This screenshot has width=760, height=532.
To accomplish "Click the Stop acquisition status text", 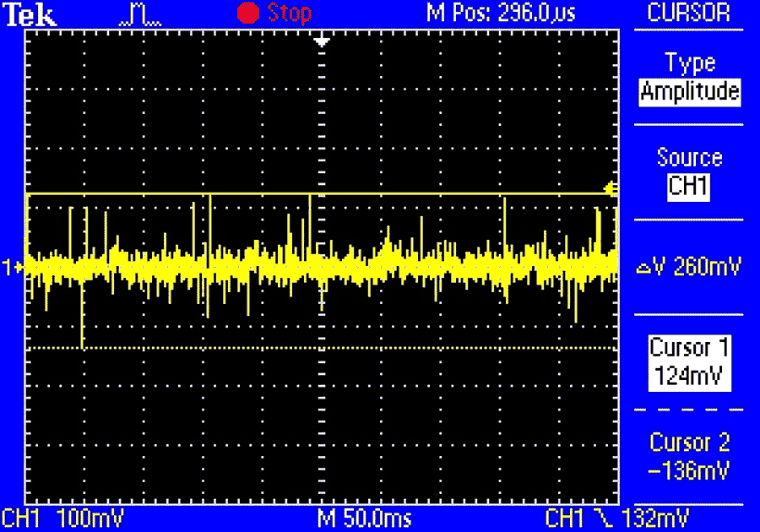I will pyautogui.click(x=290, y=14).
